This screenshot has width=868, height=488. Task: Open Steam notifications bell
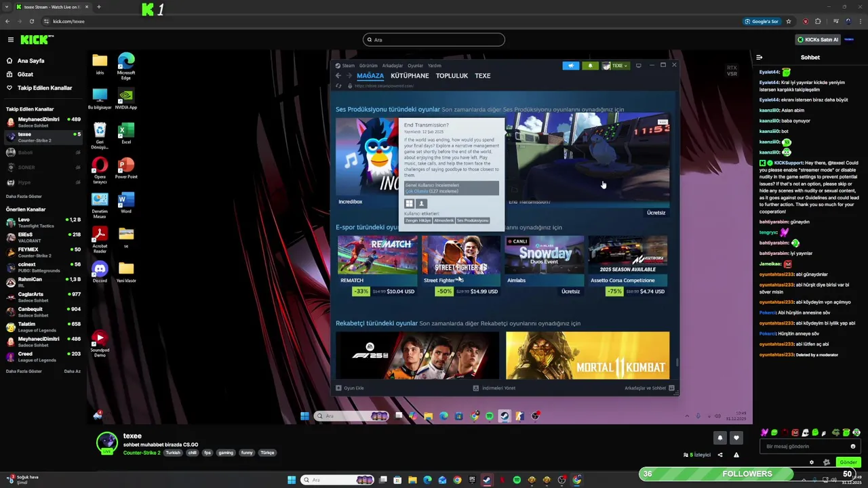590,66
